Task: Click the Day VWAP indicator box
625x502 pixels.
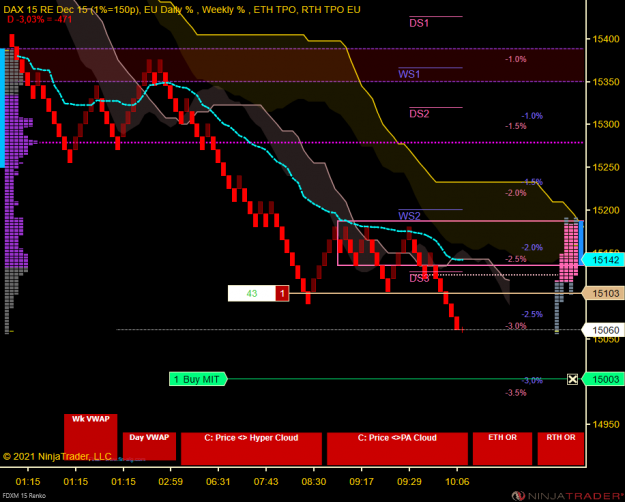Action: coord(149,446)
